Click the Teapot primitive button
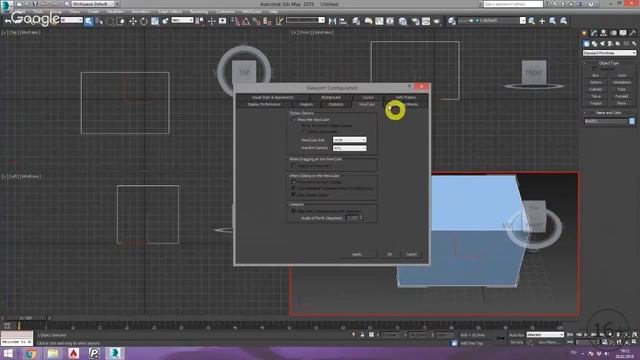This screenshot has width=640, height=360. [596, 103]
